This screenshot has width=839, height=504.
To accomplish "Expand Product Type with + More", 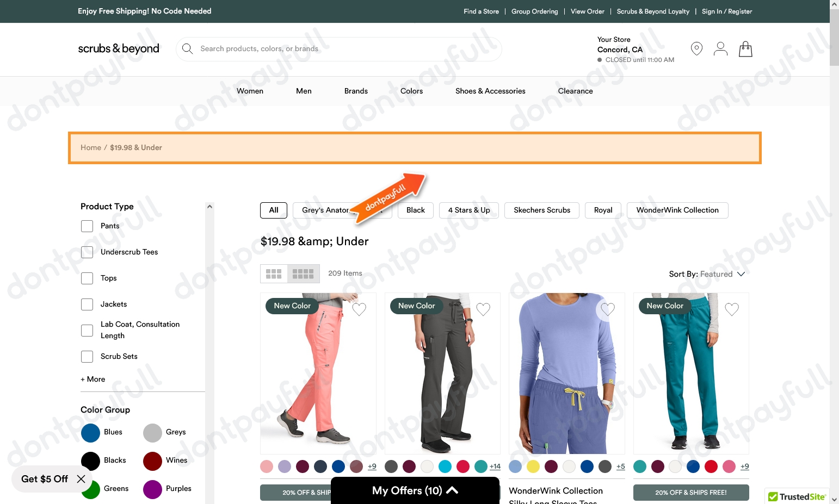I will coord(92,379).
